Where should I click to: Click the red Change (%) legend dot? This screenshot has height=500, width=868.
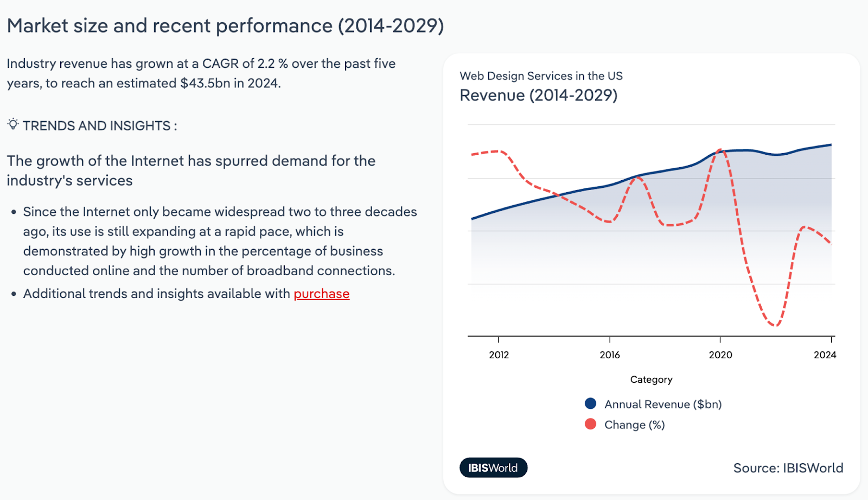[x=590, y=424]
